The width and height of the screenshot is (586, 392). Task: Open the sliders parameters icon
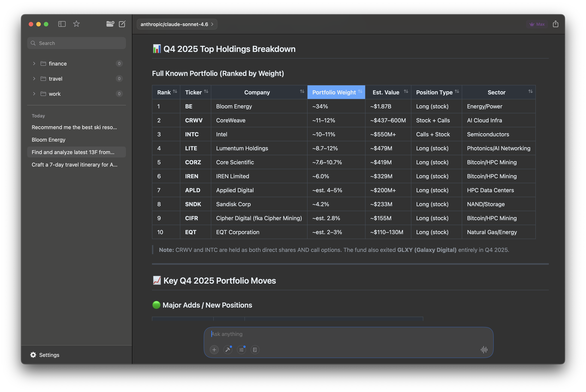(x=241, y=350)
